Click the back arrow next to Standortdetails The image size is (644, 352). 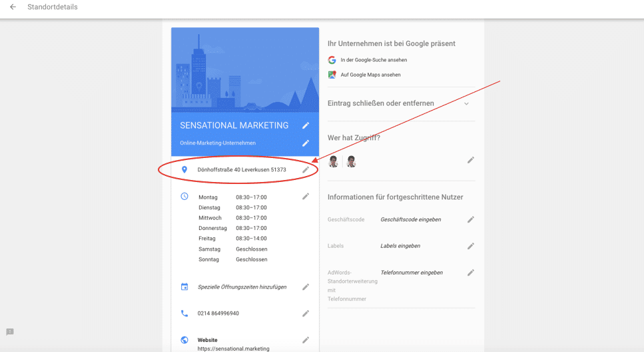pos(13,7)
